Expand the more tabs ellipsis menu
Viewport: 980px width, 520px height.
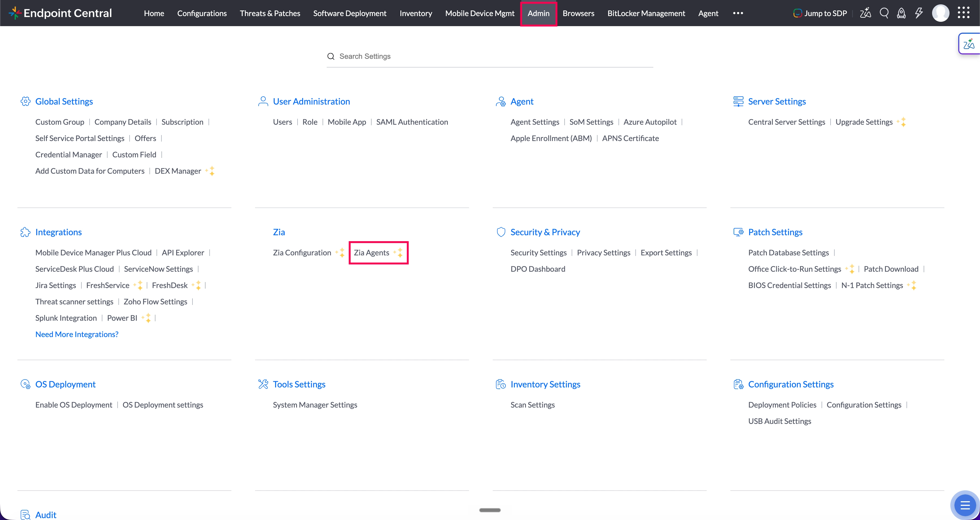click(x=738, y=13)
